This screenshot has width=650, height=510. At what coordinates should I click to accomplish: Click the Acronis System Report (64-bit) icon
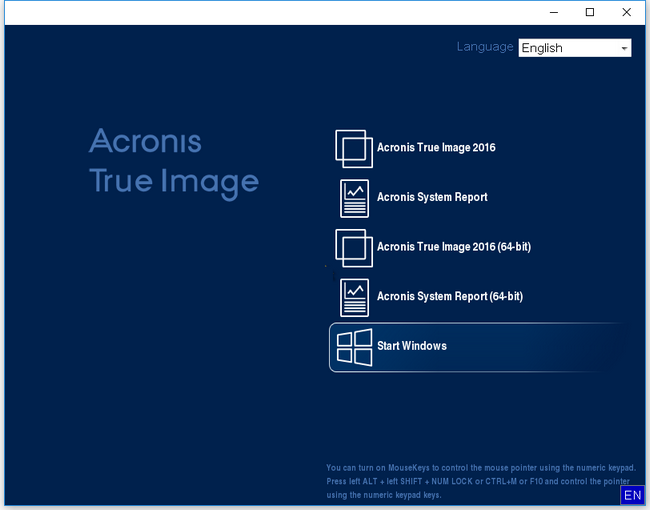pyautogui.click(x=354, y=298)
